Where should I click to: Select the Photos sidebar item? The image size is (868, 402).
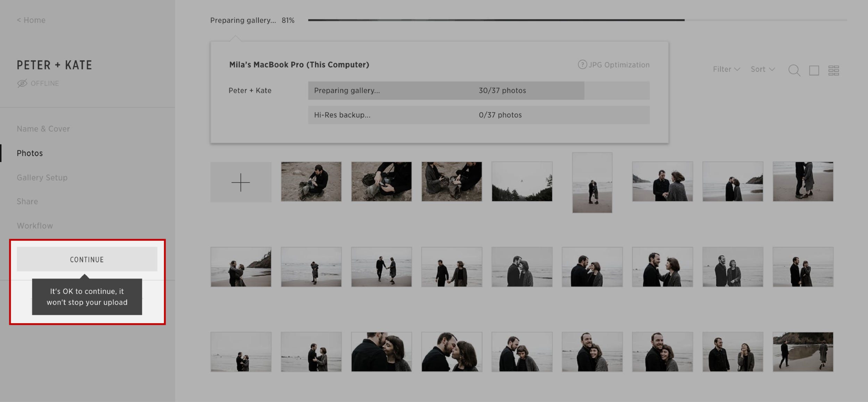coord(30,153)
